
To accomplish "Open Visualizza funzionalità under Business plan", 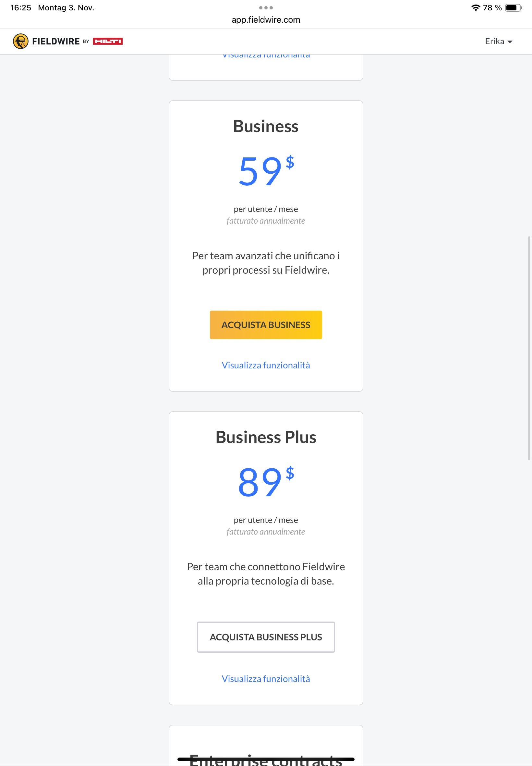I will [x=266, y=365].
